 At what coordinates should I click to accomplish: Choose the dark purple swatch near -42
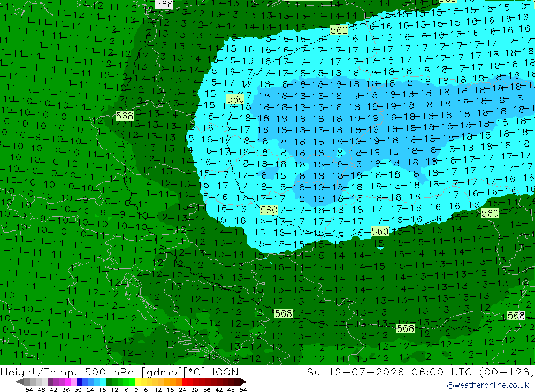point(50,382)
